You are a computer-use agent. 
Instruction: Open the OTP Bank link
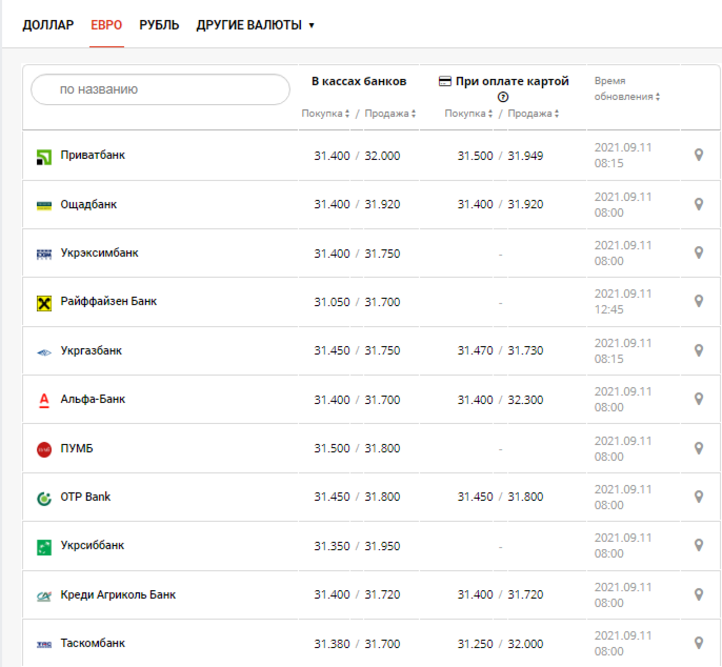pos(86,497)
